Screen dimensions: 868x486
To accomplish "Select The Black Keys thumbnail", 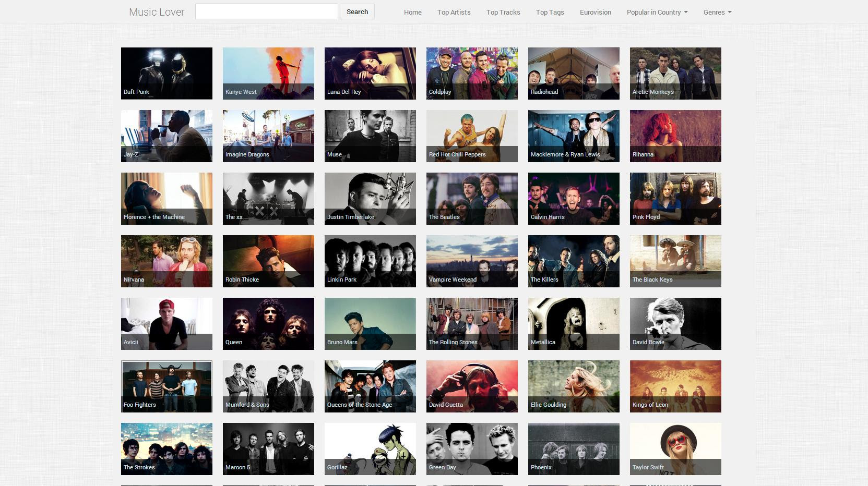I will coord(675,261).
